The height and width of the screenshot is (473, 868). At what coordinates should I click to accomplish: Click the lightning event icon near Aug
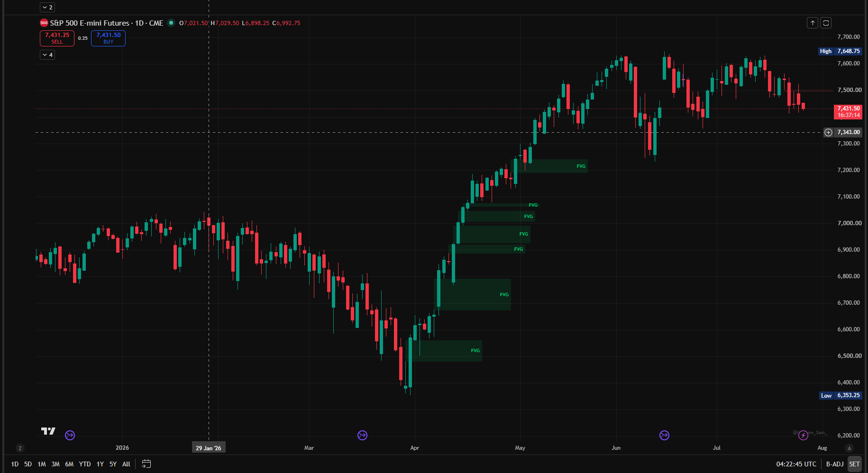803,435
